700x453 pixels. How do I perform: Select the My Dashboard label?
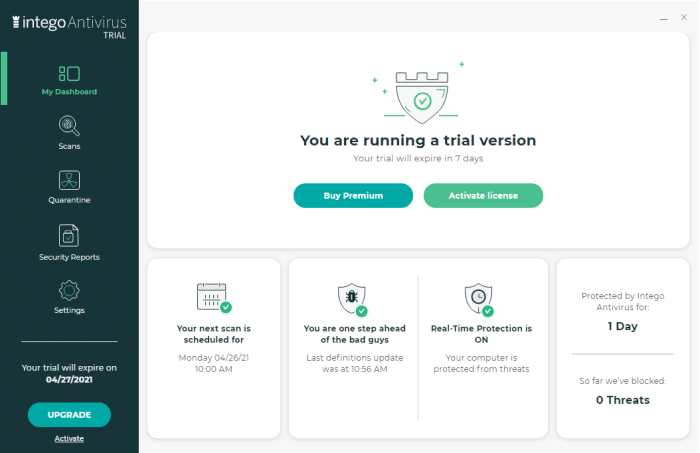[x=69, y=91]
